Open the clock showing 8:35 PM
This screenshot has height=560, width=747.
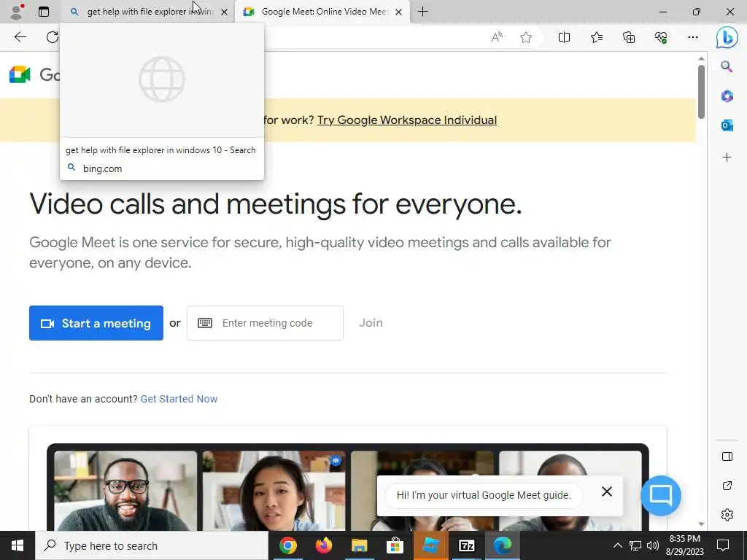coord(684,545)
